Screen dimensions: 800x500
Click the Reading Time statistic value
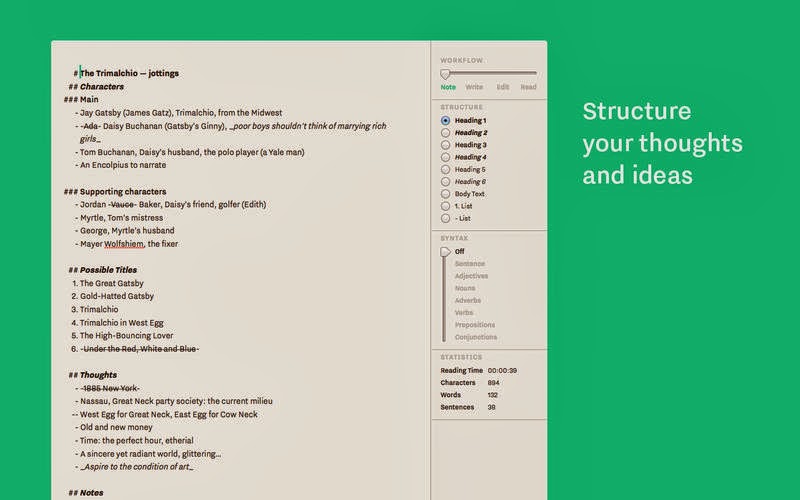point(502,370)
